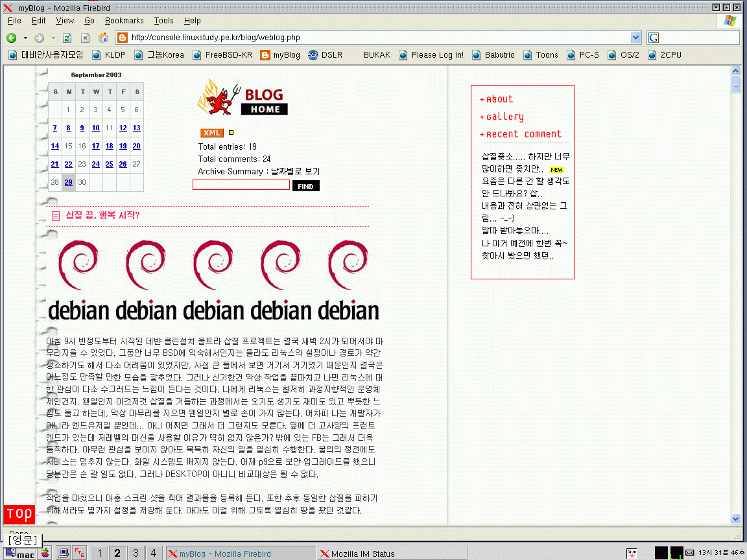
Task: Switch to virtual desktop 1
Action: coord(99,553)
